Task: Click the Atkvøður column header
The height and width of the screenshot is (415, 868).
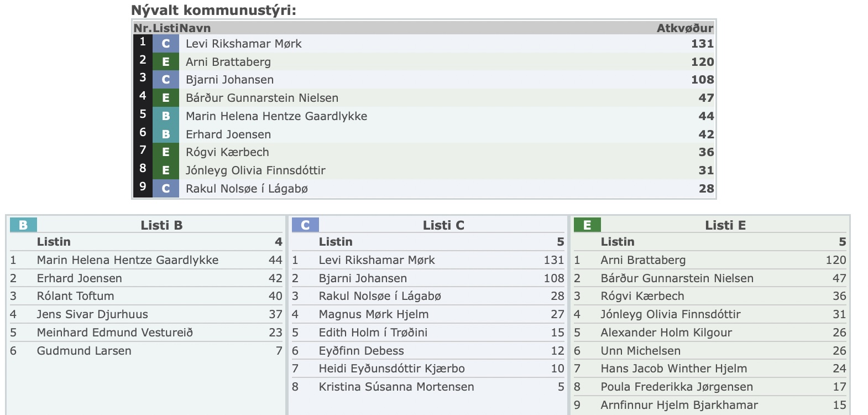Action: (684, 28)
